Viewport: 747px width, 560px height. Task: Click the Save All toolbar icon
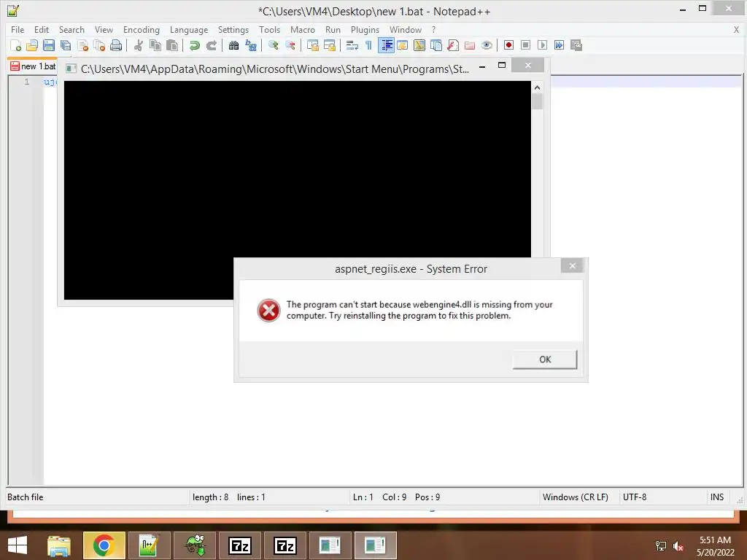pyautogui.click(x=65, y=45)
